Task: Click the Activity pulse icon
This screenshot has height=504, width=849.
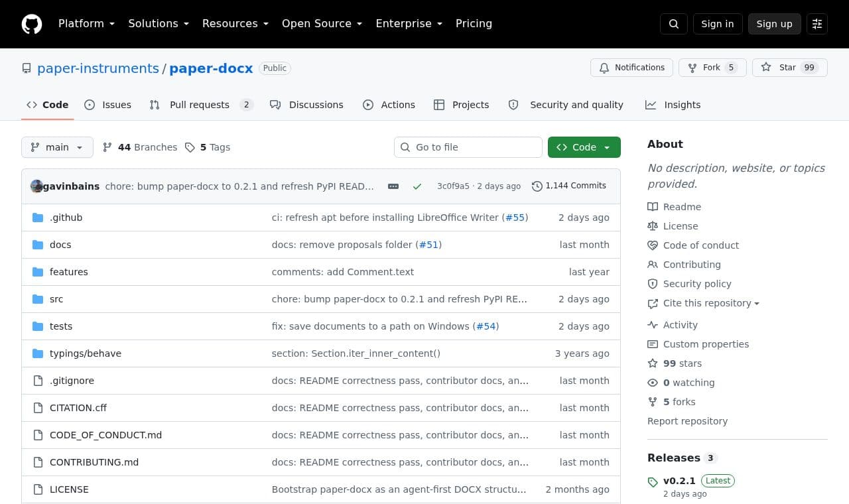Action: click(x=653, y=325)
